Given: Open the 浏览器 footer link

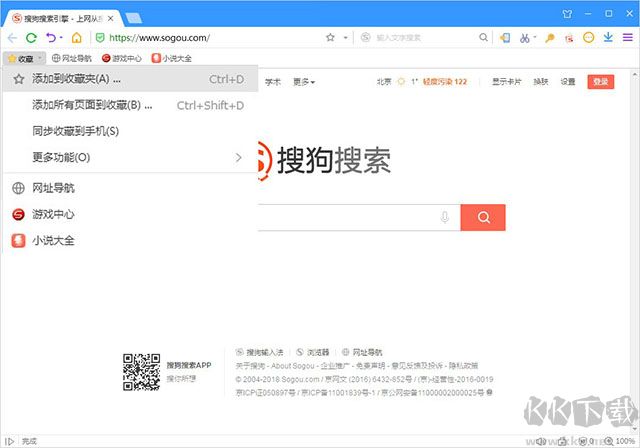Looking at the screenshot, I should [x=313, y=352].
